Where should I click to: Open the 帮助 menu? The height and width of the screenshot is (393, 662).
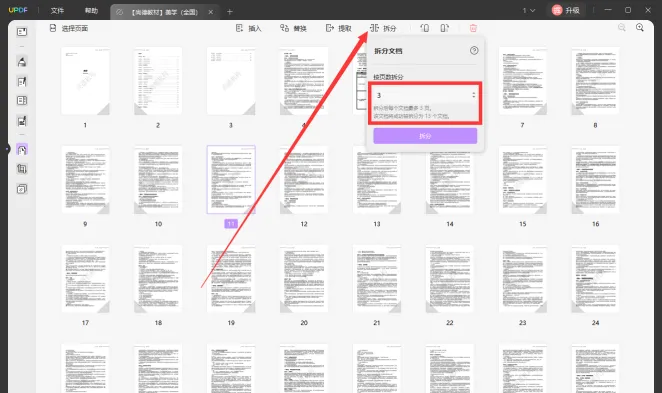point(91,11)
